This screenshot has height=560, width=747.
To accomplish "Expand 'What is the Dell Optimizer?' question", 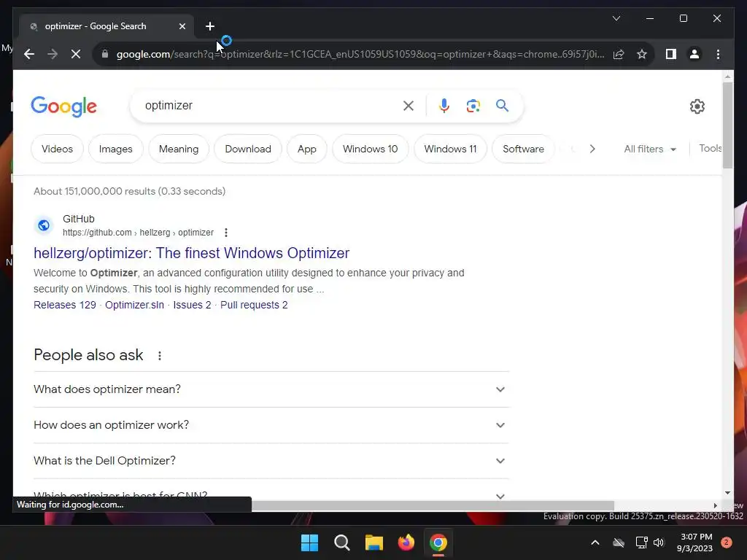I will (x=271, y=461).
